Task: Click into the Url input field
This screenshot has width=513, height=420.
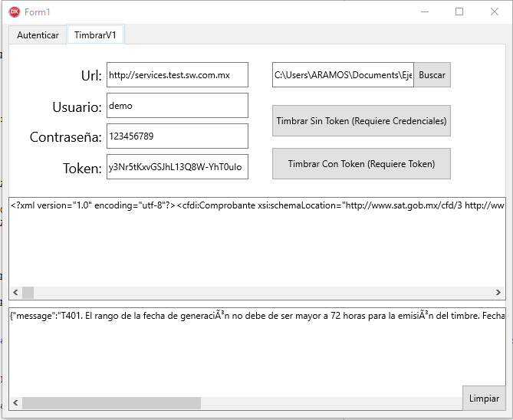Action: 177,75
